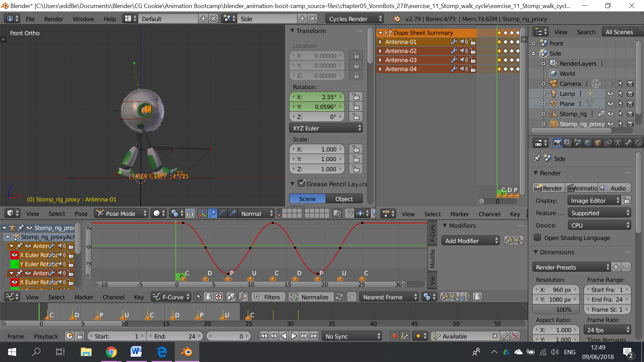Viewport: 644px width, 362px height.
Task: Open the Cycles Render engine dropdown
Action: point(354,19)
